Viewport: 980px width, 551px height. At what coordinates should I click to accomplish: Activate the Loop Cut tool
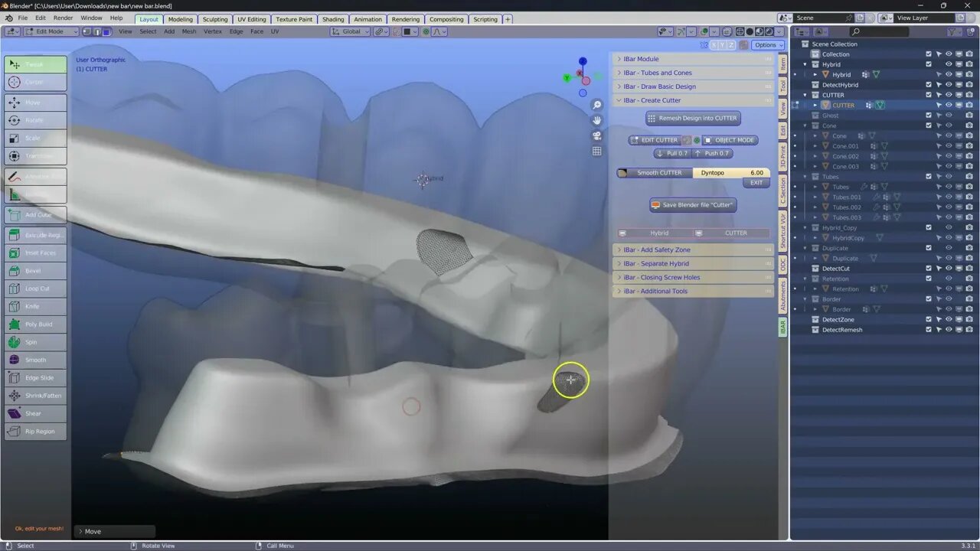click(x=35, y=289)
